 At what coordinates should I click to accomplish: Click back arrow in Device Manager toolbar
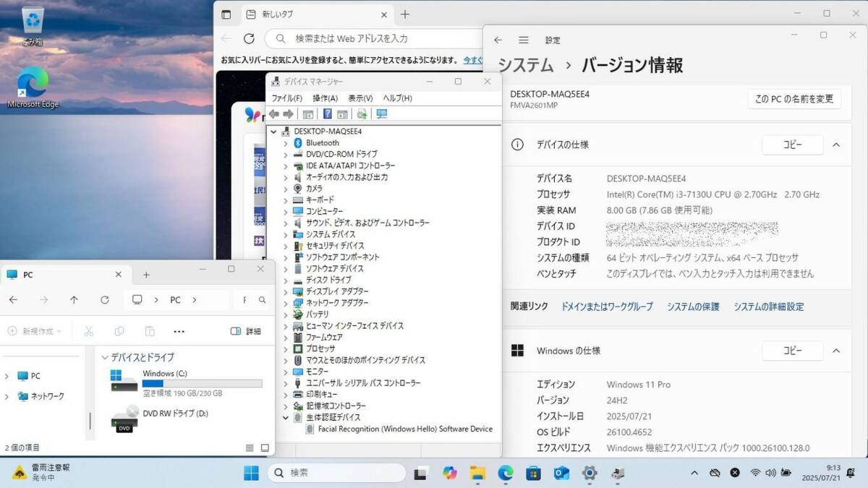click(274, 114)
